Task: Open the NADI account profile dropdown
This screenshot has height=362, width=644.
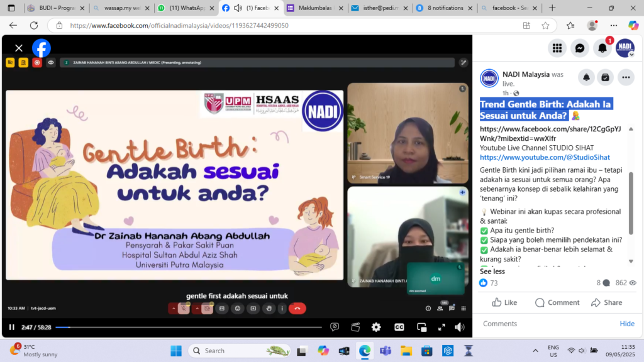Action: pyautogui.click(x=625, y=48)
